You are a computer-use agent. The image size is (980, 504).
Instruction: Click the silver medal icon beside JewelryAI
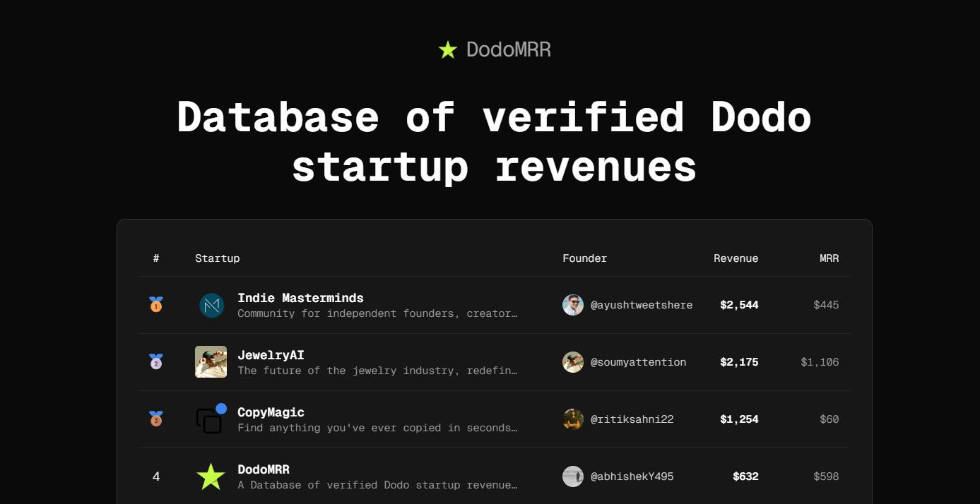155,361
